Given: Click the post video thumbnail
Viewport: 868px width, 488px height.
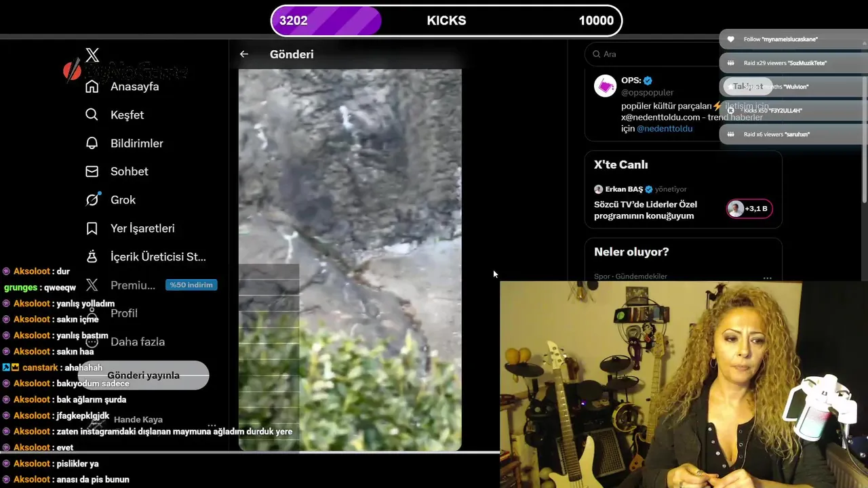Looking at the screenshot, I should [350, 260].
